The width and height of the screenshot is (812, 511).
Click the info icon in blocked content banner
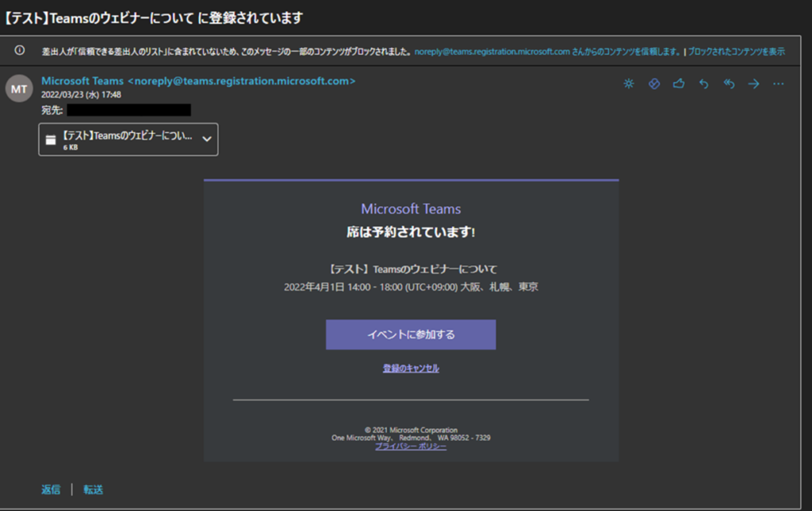[20, 51]
